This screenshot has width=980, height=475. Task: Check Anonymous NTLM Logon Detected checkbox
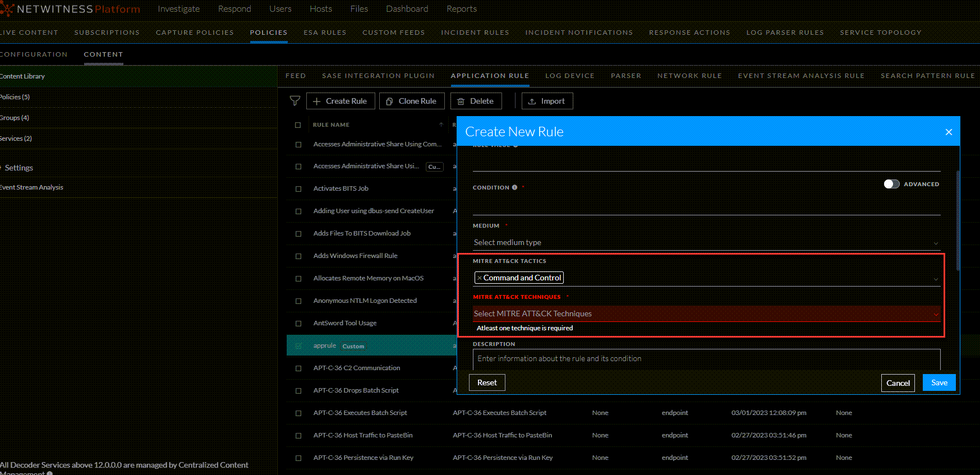(298, 301)
